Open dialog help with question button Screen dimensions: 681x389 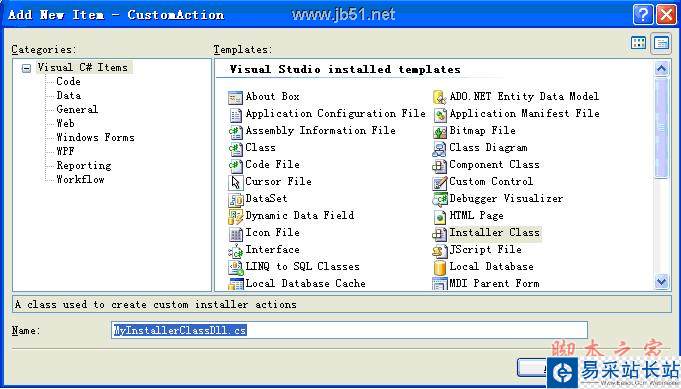click(x=643, y=14)
